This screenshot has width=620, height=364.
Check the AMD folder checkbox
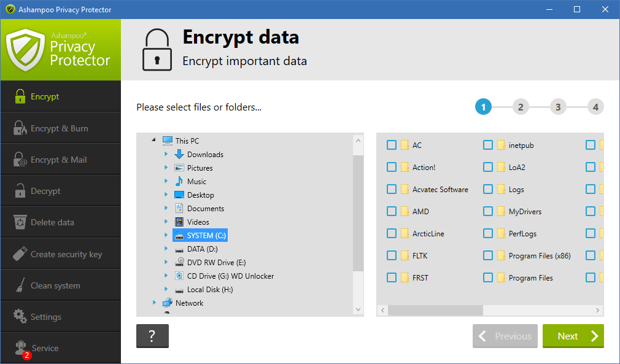click(x=391, y=211)
